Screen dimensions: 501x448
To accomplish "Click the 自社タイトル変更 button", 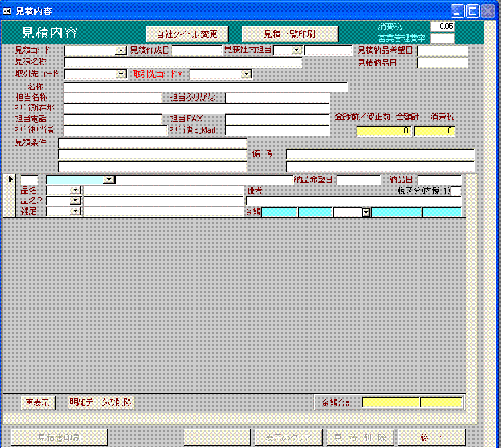I will click(x=188, y=34).
